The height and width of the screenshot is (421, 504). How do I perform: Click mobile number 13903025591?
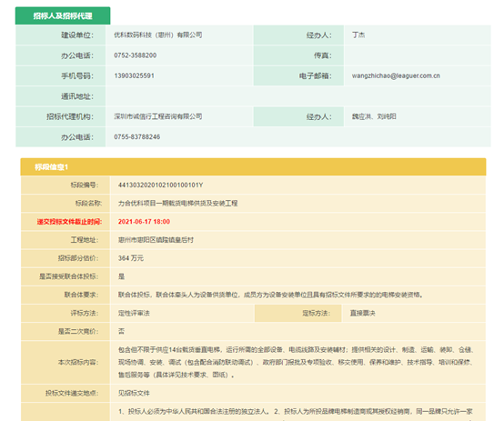[x=134, y=75]
